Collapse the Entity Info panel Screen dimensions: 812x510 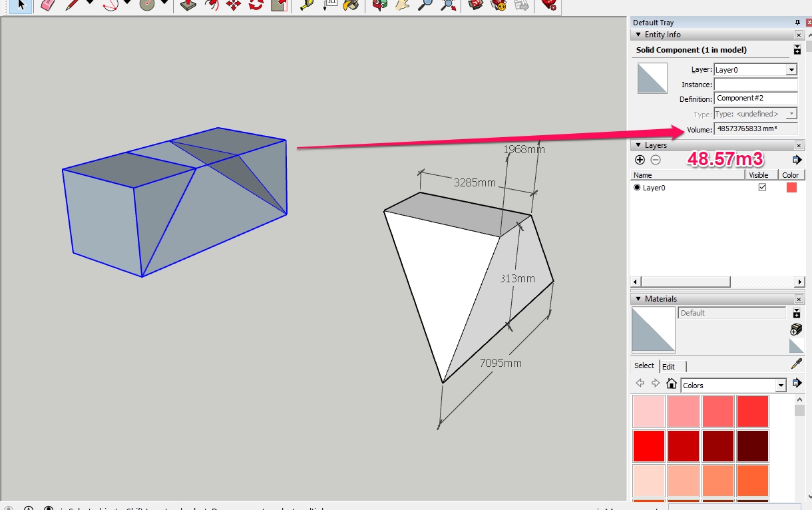639,35
